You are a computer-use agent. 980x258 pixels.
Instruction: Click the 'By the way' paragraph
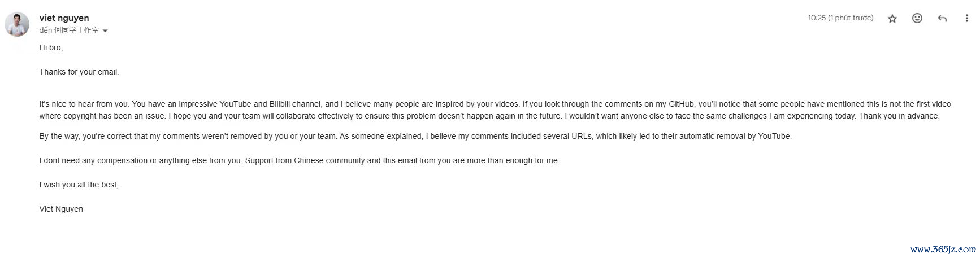click(415, 137)
